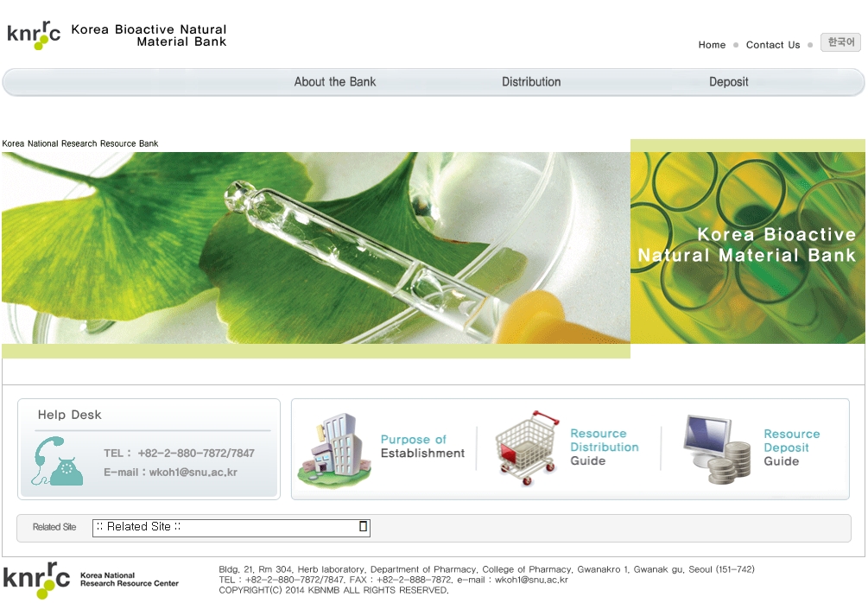Click the footer address line

(x=486, y=569)
